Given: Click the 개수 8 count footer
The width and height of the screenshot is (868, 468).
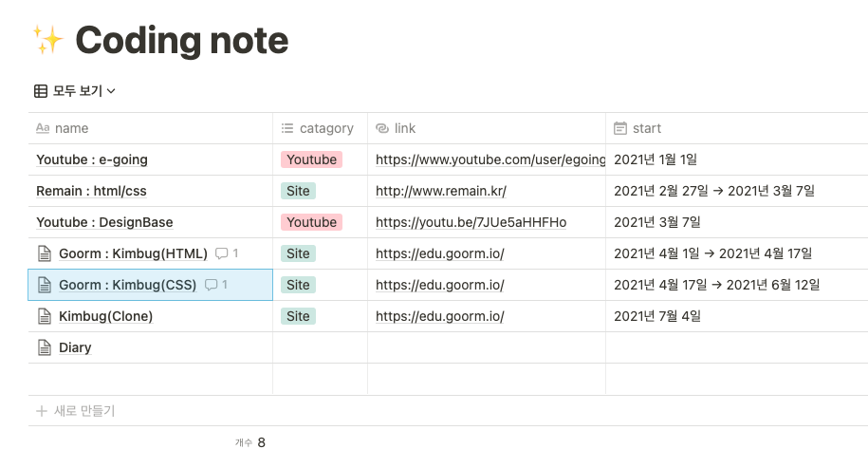Looking at the screenshot, I should (x=250, y=442).
